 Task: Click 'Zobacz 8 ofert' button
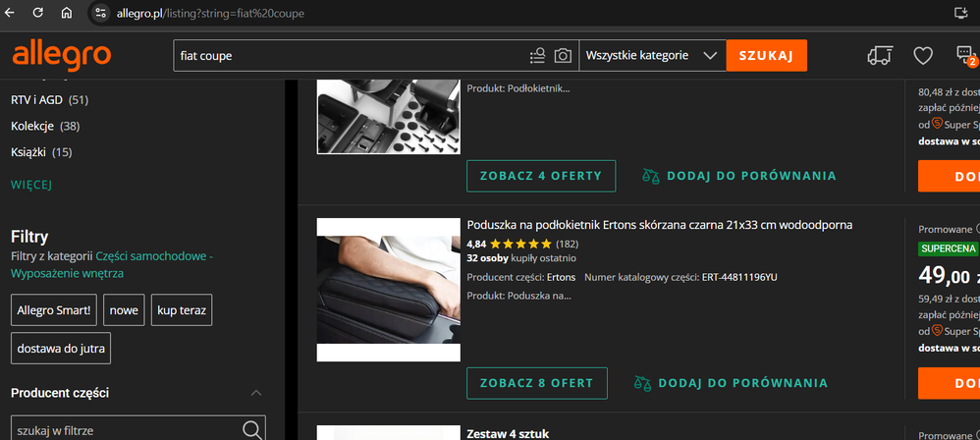536,383
